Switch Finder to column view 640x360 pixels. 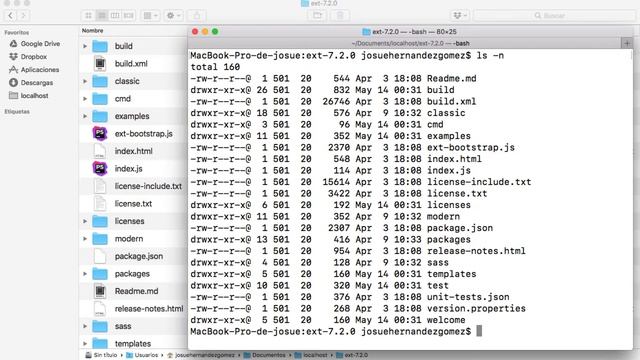[115, 16]
